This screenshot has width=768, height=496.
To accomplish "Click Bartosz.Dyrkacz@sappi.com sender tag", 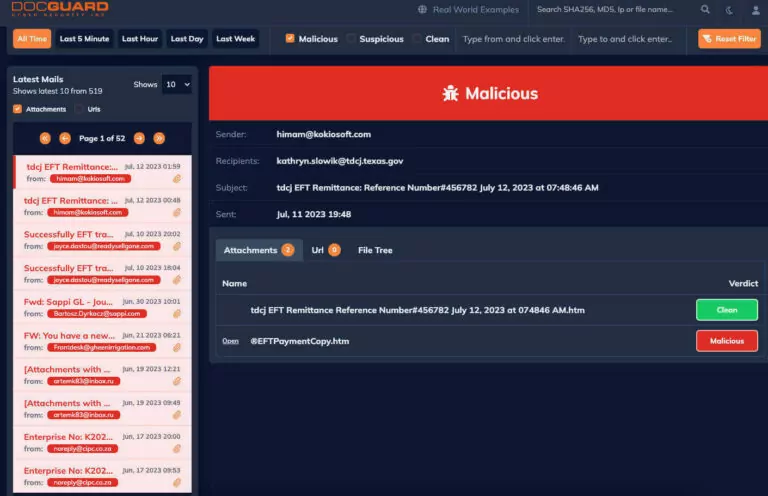I will (x=97, y=314).
